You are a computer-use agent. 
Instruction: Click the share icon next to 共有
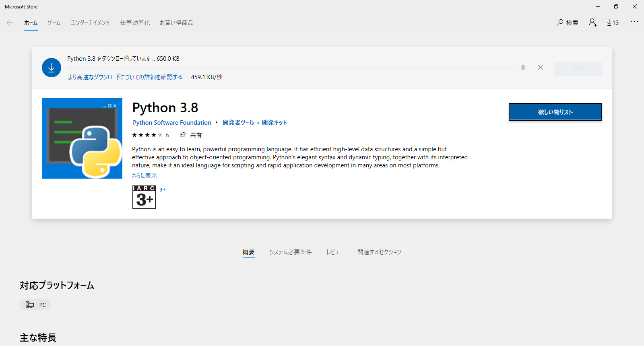point(183,134)
